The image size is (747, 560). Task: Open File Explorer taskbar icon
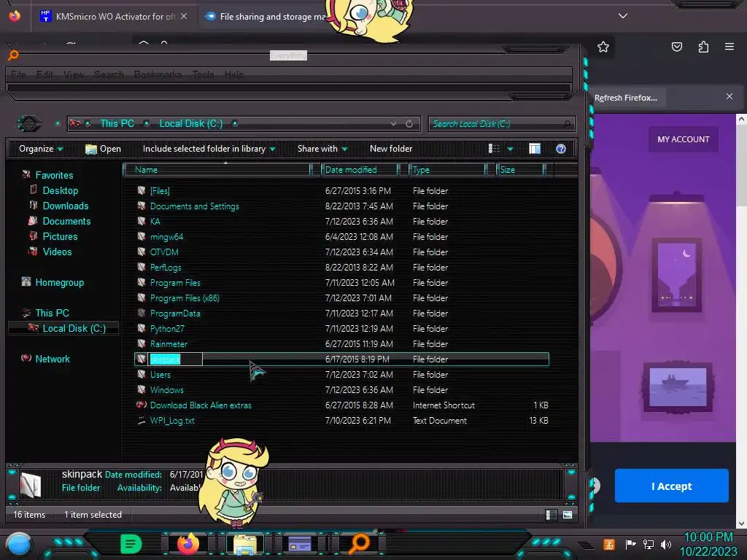pos(245,544)
